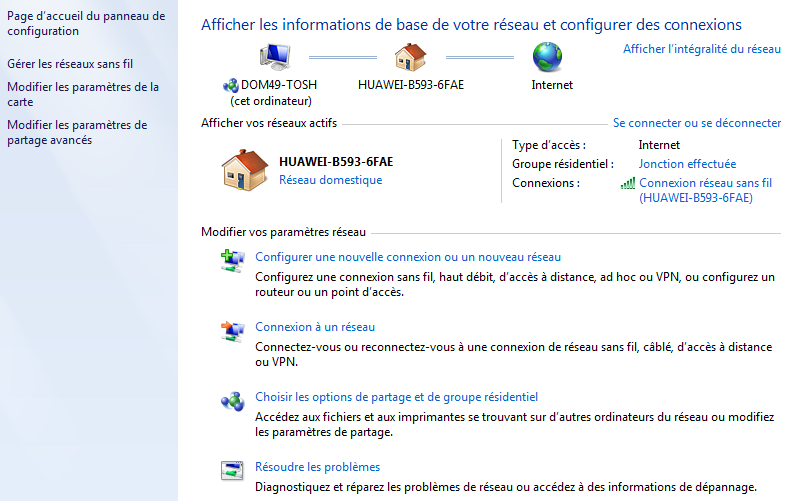Click the page title Afficher les informations de base
Image resolution: width=804 pixels, height=501 pixels.
click(x=471, y=25)
